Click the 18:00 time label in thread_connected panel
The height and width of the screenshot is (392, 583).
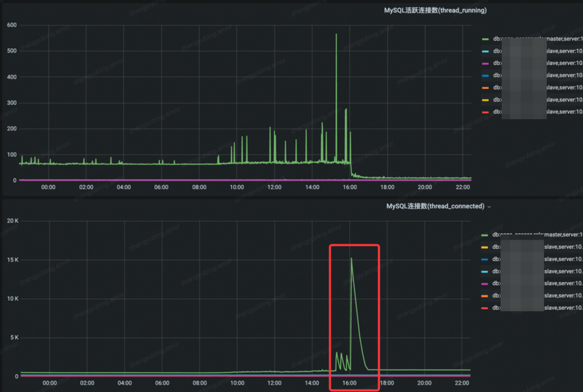point(387,383)
